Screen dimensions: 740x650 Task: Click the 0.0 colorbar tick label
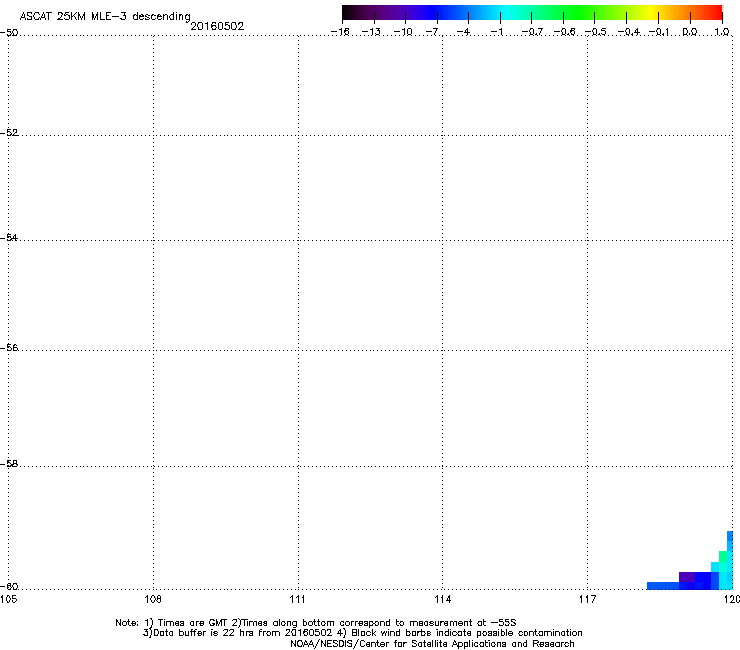[690, 32]
